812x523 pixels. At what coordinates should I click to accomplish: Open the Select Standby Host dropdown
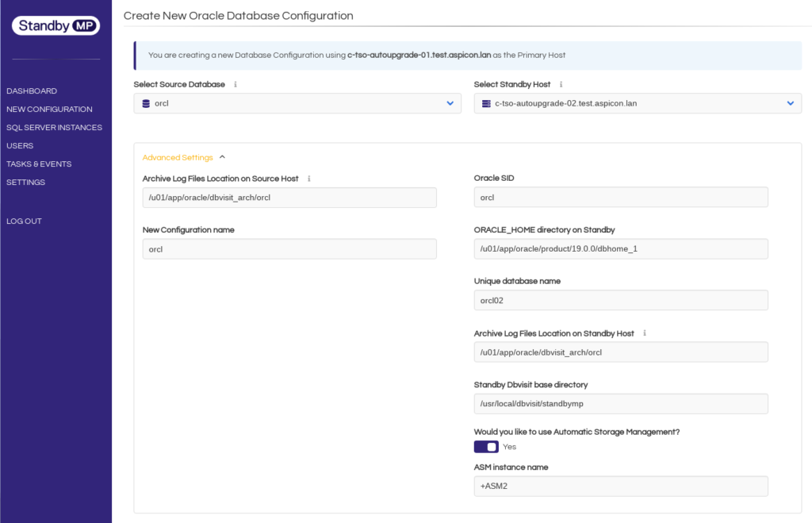click(638, 103)
